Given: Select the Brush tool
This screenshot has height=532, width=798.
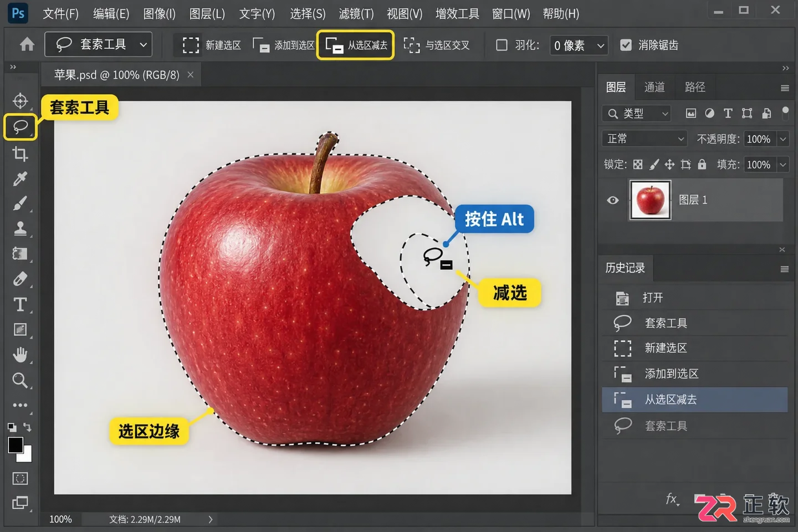Looking at the screenshot, I should click(21, 203).
